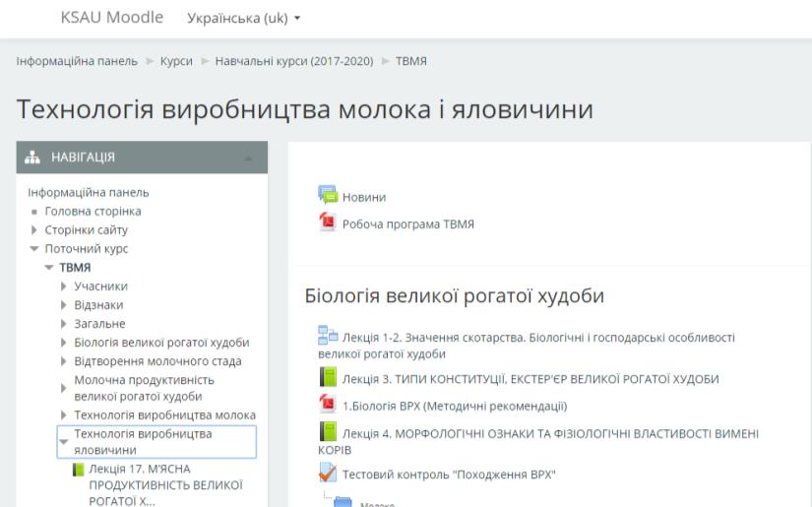Screen dimensions: 812x507
Task: Select Сторінки сайту text in navigation tree
Action: tap(86, 230)
